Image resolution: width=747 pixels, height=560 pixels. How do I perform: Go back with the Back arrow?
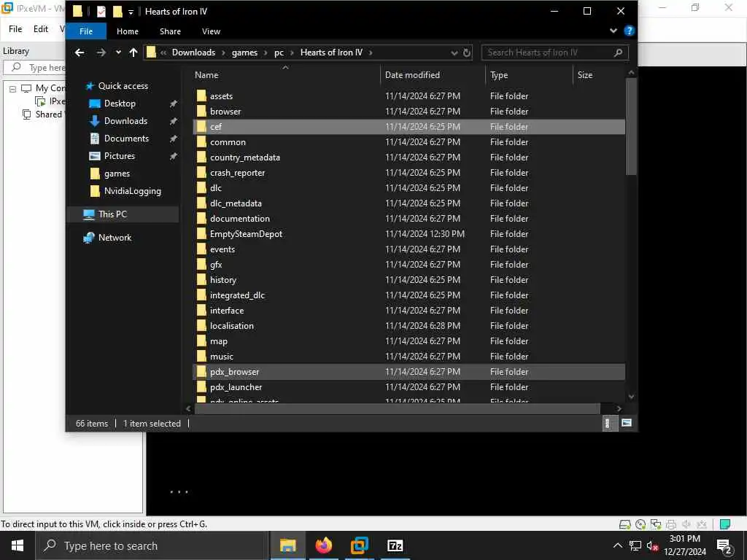pos(80,52)
